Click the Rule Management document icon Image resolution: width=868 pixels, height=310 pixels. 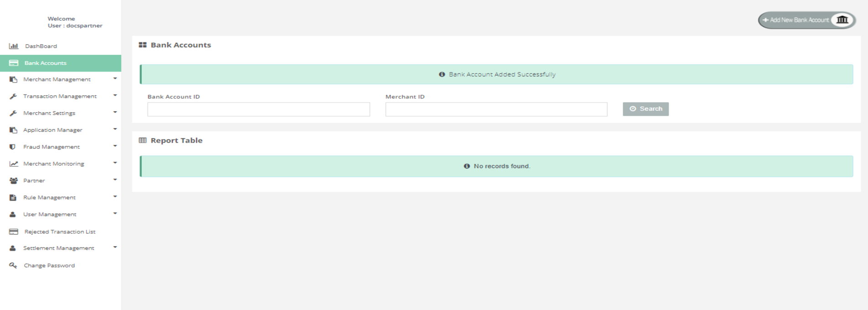point(13,197)
